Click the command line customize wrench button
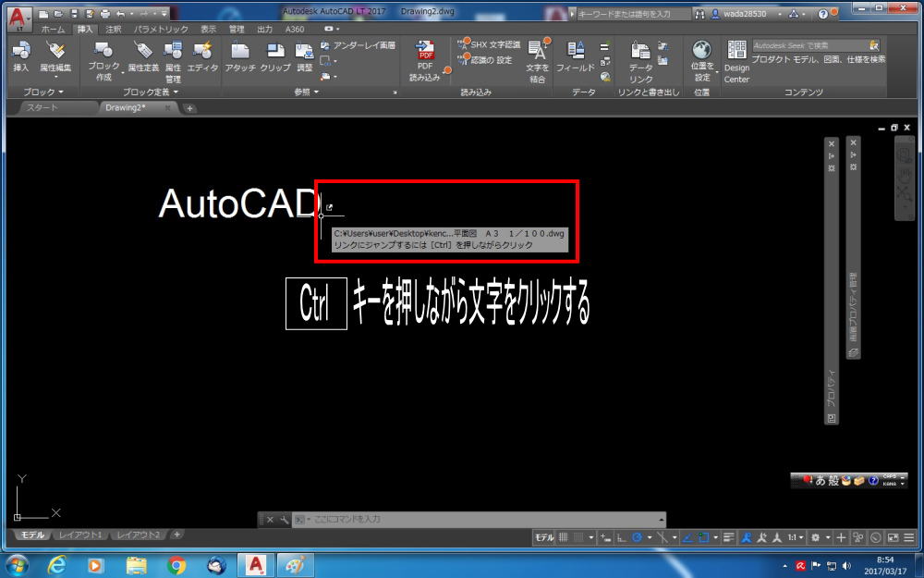Screen dimensions: 924x578 point(284,520)
